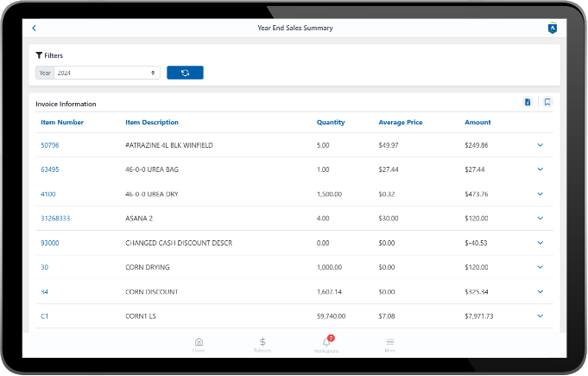Expand the #ATRAZINE 4L BLK WINFIELD row
The width and height of the screenshot is (588, 376).
(541, 145)
